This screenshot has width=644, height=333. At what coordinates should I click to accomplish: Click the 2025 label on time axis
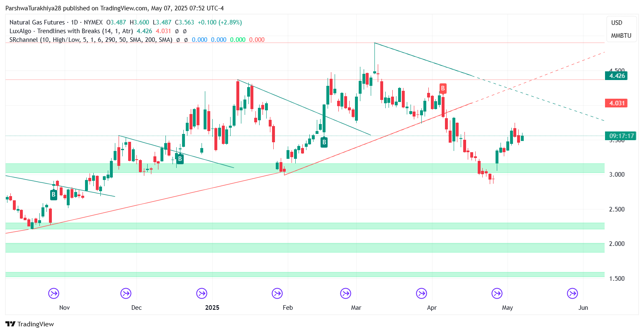click(212, 308)
